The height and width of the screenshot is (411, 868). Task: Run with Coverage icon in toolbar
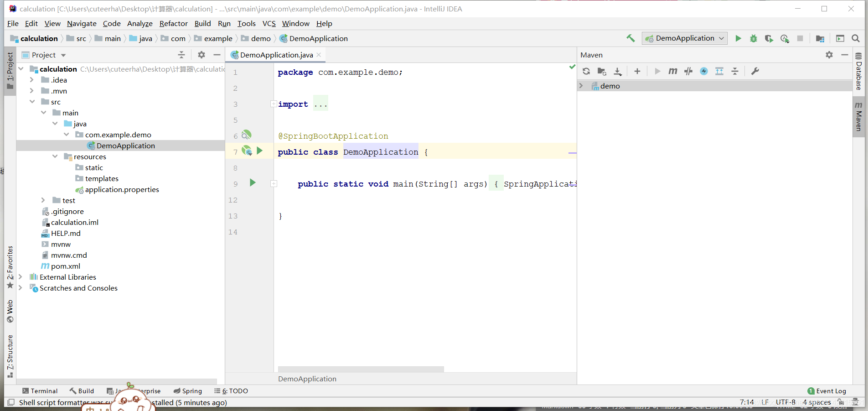(769, 38)
